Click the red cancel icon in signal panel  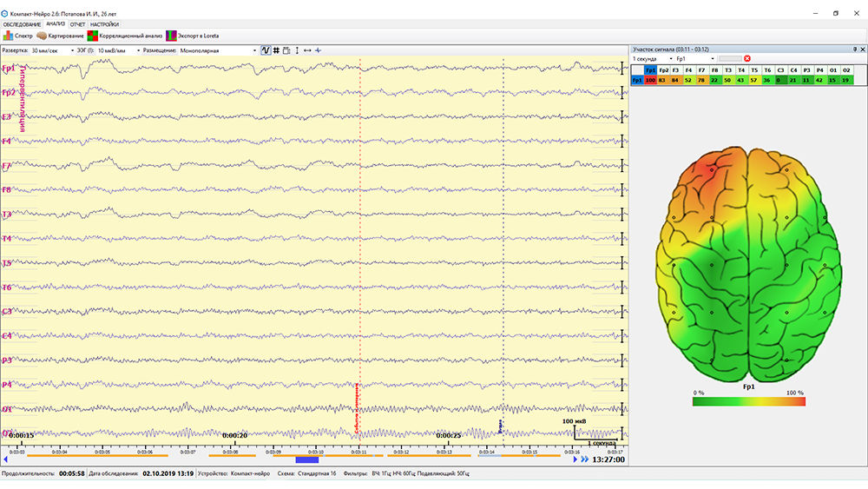tap(747, 58)
